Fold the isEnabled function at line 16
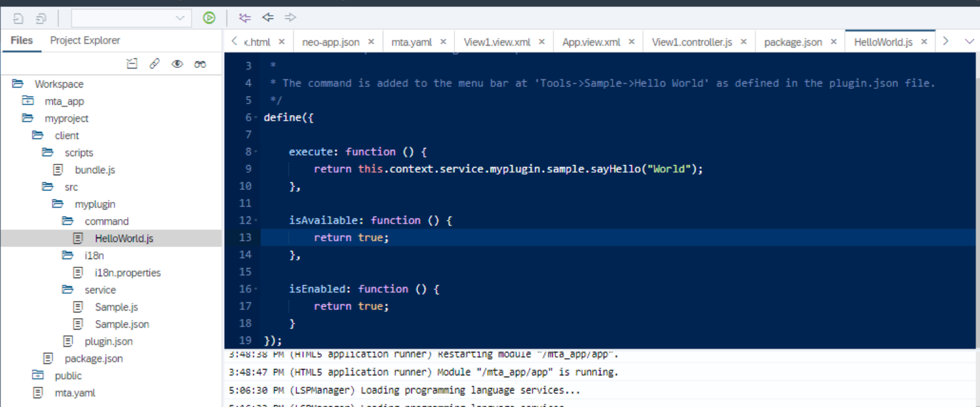This screenshot has height=407, width=980. click(x=256, y=289)
